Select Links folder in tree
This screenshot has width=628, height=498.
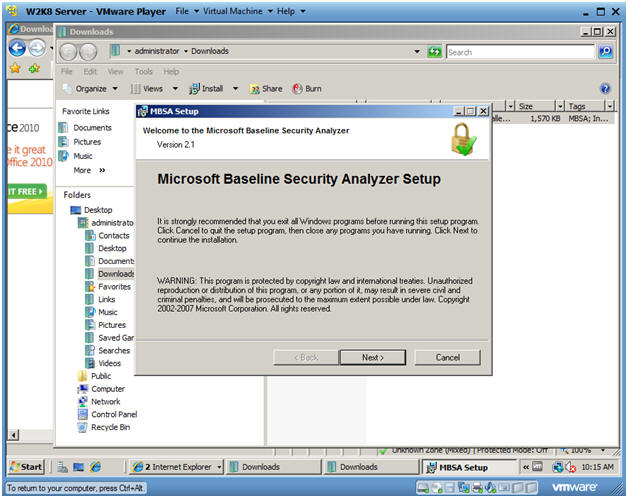[107, 300]
